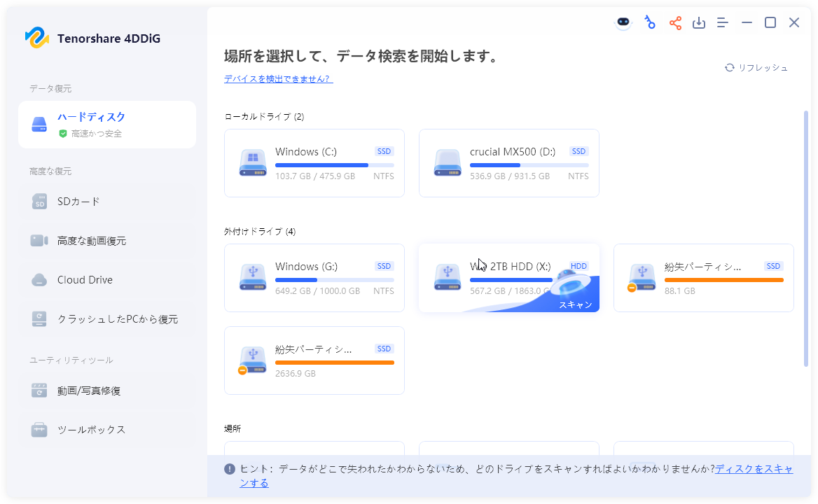Click the vertical scrollbar in drive list
The width and height of the screenshot is (818, 504).
click(x=806, y=239)
